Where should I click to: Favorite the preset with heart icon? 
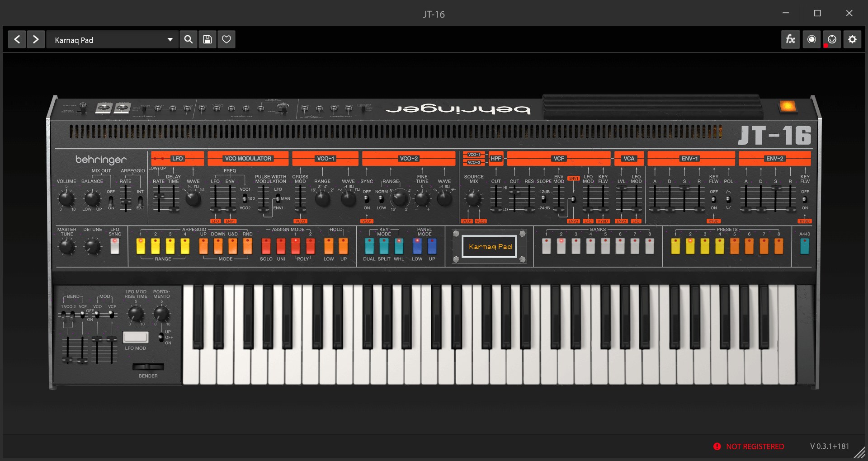click(226, 39)
